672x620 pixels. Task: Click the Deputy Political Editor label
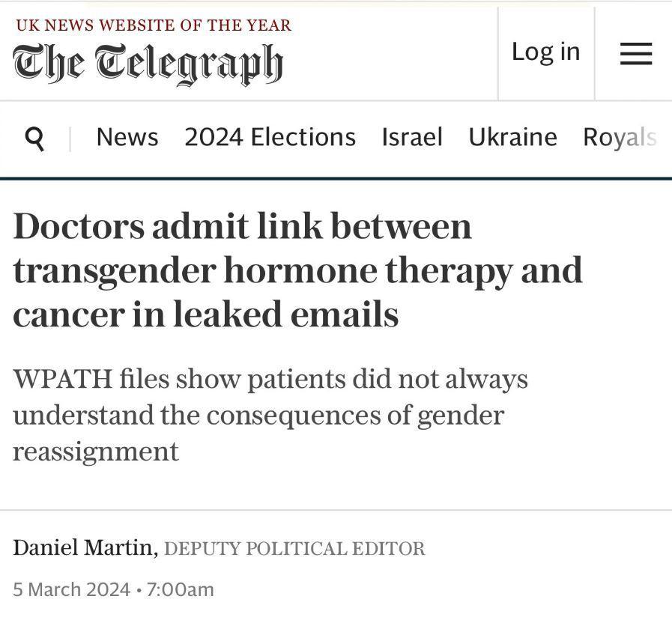tap(294, 549)
